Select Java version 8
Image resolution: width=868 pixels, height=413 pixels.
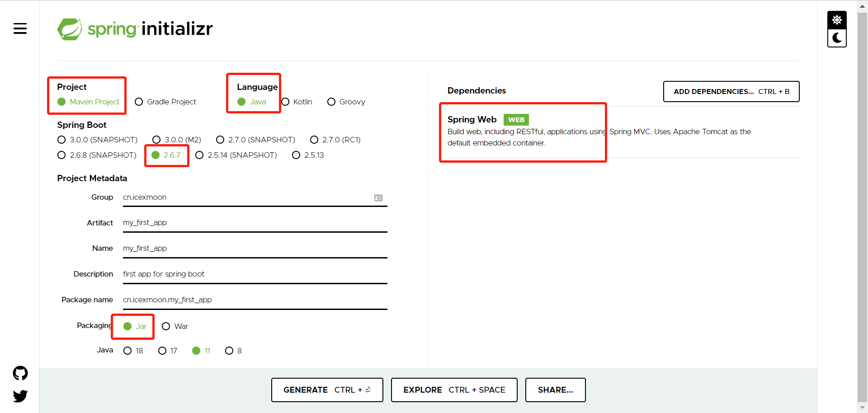(x=233, y=351)
